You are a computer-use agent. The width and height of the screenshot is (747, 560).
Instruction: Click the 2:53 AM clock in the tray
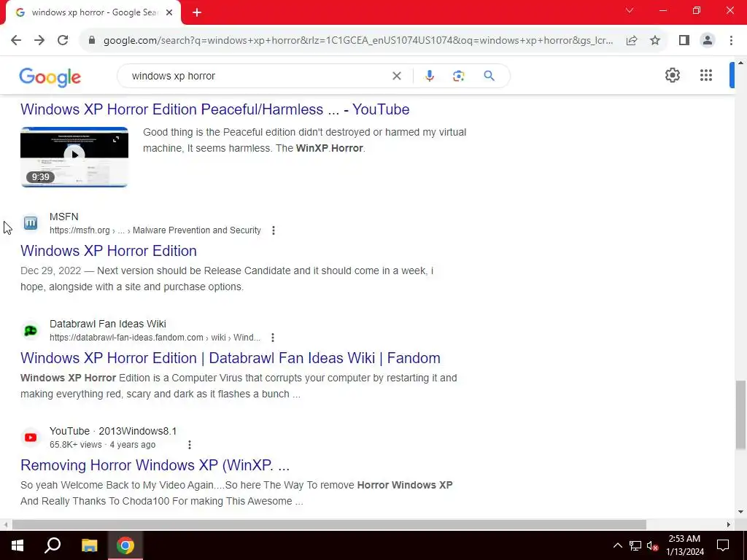684,539
